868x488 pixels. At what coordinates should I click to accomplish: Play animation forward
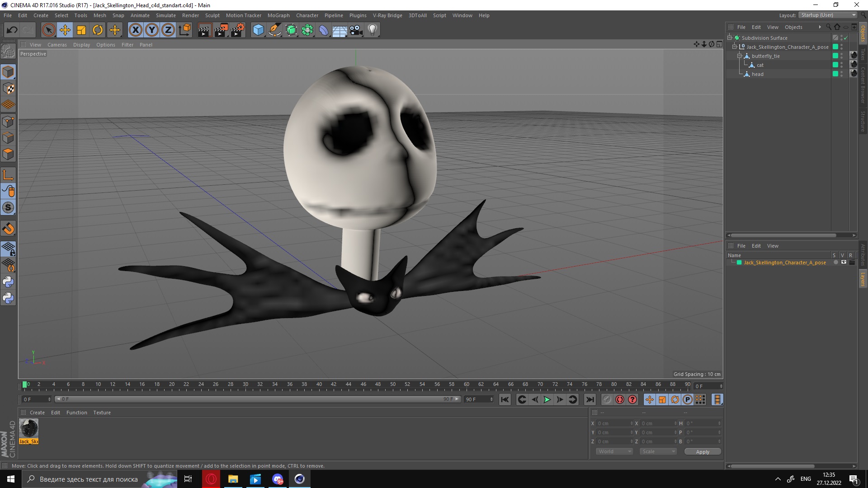coord(547,399)
